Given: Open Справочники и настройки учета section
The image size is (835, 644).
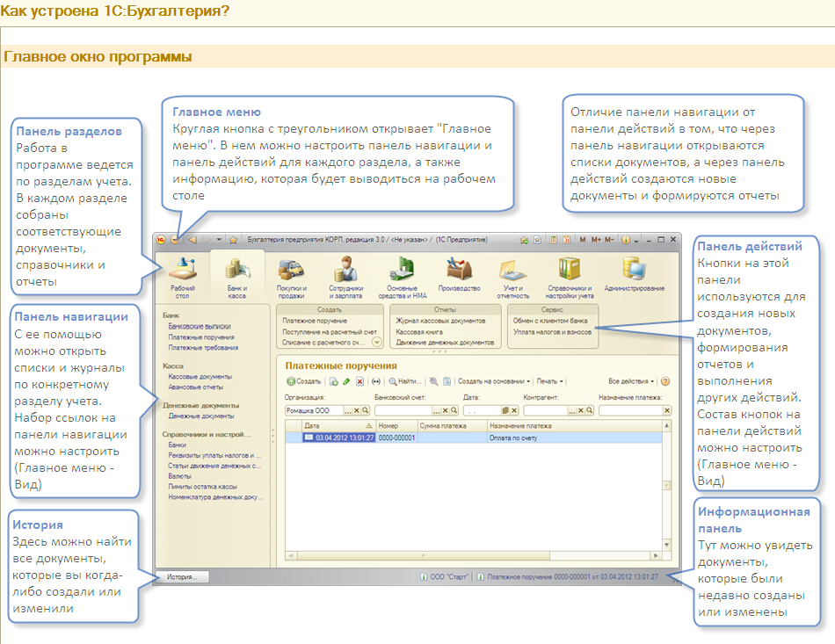Looking at the screenshot, I should pos(570,277).
